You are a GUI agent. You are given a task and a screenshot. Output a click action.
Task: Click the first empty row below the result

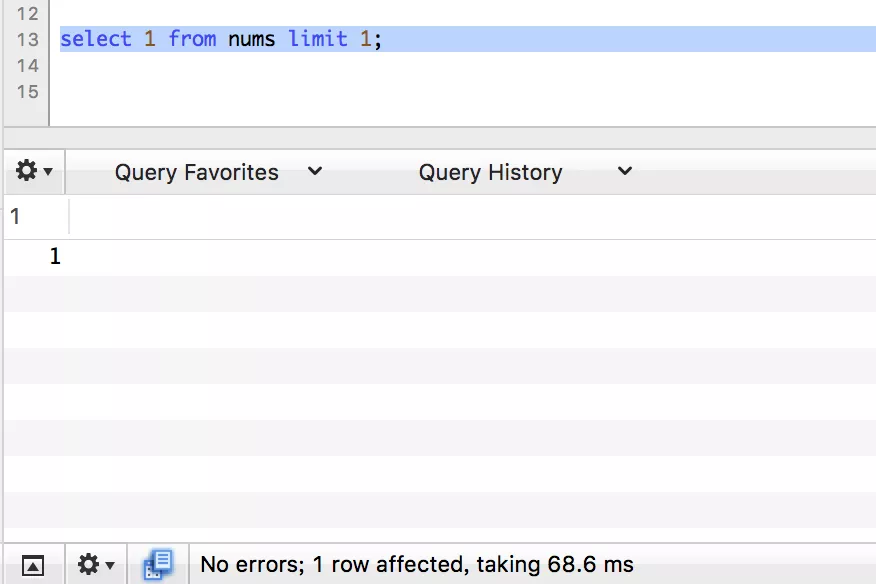coord(440,294)
